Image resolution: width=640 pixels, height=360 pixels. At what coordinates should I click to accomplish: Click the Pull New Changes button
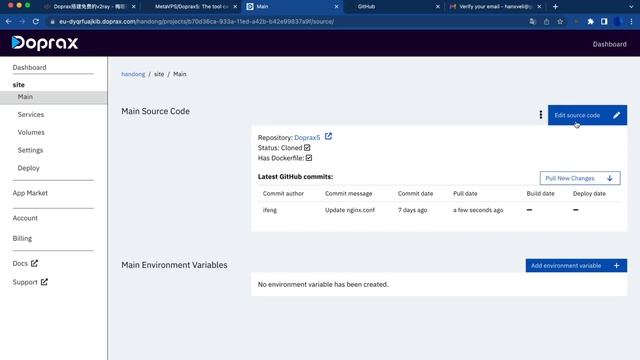(x=580, y=178)
